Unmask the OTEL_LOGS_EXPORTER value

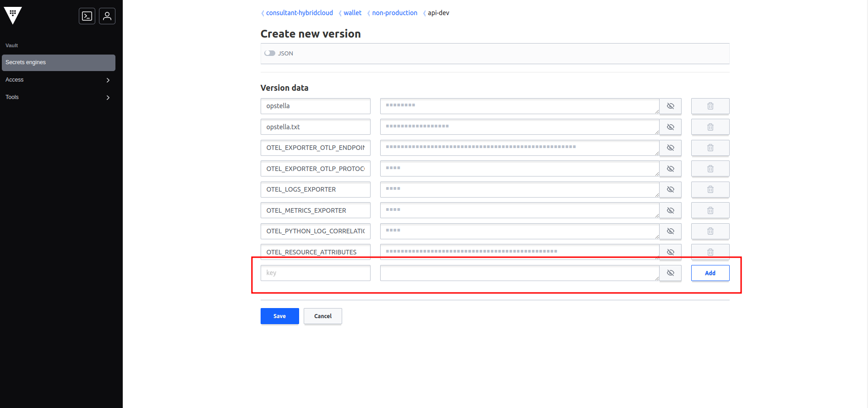(x=670, y=189)
